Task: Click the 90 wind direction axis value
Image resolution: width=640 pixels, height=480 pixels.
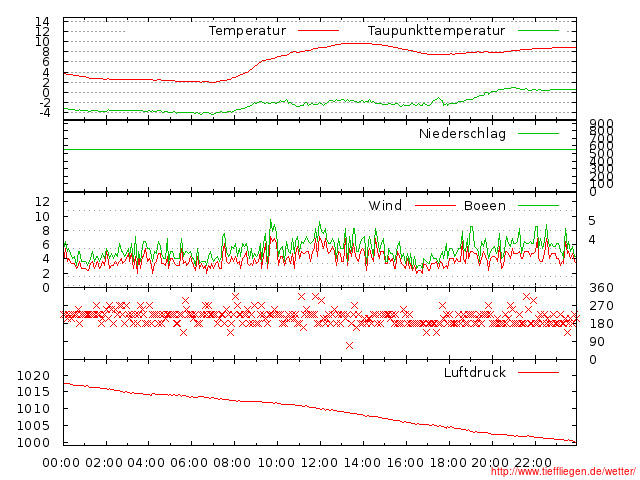Action: 597,342
